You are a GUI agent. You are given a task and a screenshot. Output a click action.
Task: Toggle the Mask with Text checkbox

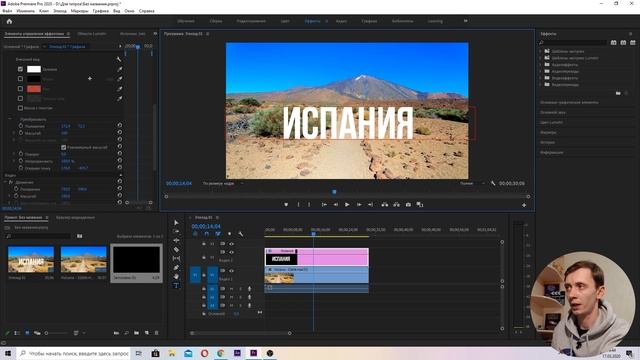click(x=20, y=108)
